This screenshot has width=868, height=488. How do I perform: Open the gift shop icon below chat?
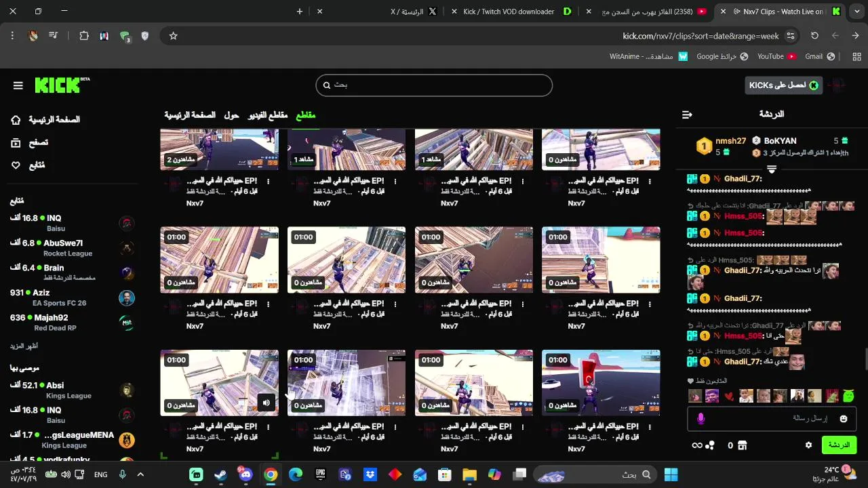[x=743, y=445]
